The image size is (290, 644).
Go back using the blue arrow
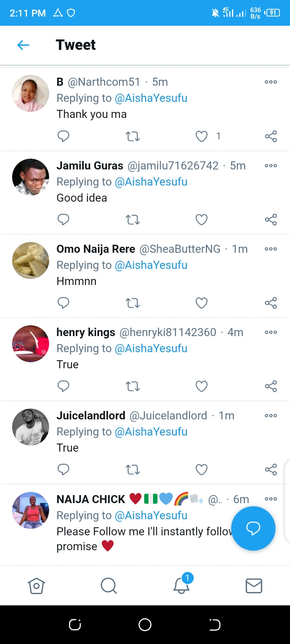point(23,45)
